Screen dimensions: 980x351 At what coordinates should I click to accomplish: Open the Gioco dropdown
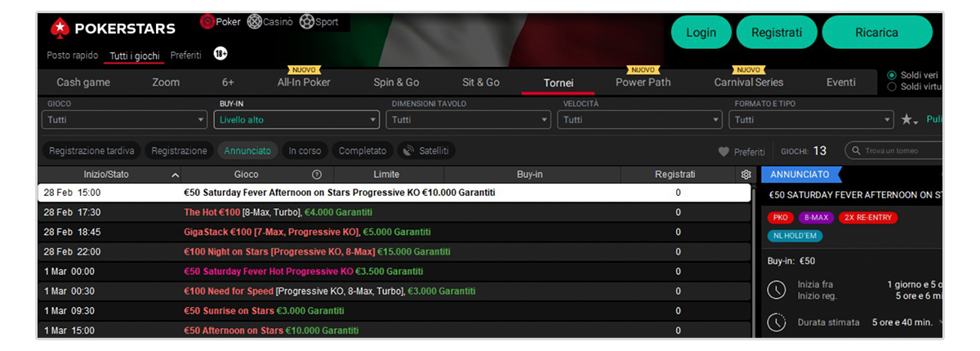click(124, 120)
